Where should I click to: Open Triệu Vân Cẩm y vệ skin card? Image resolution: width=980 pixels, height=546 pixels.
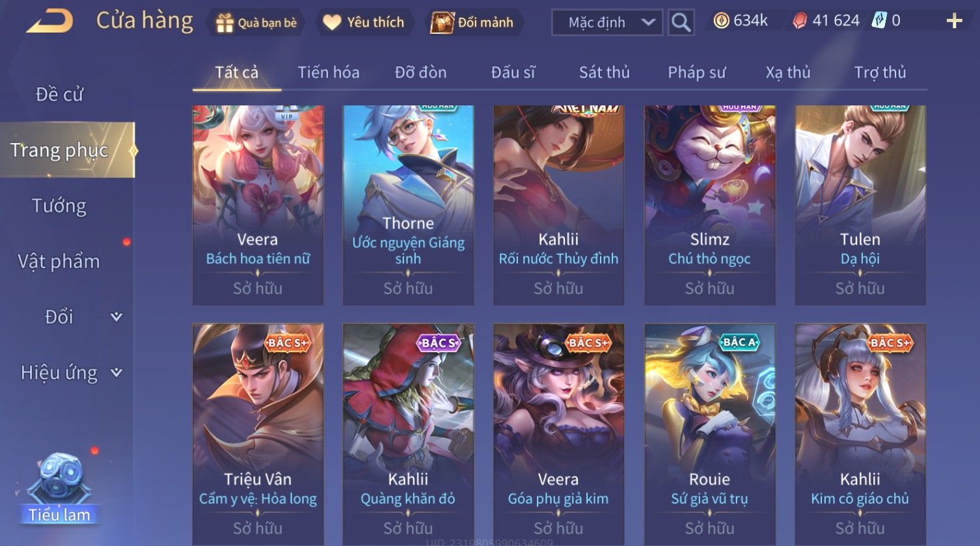pos(258,434)
